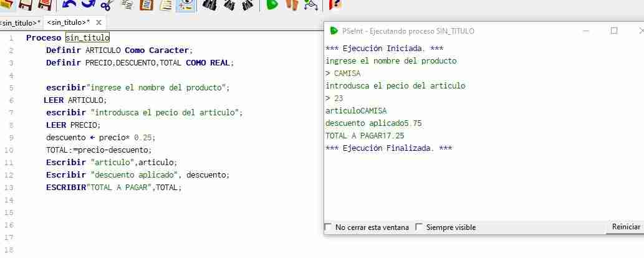
Task: Click the 'introdusca el pecio' code line in editor
Action: (x=145, y=112)
